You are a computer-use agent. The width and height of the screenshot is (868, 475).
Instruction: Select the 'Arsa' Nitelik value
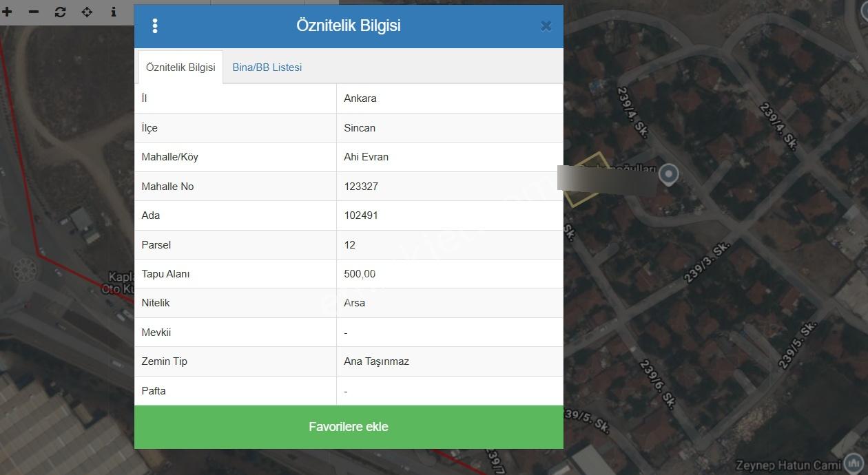click(x=355, y=303)
